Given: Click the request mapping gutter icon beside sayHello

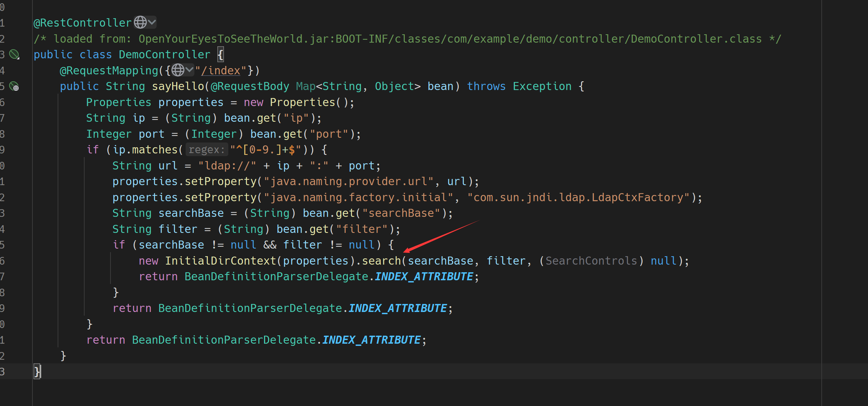Looking at the screenshot, I should (x=14, y=86).
